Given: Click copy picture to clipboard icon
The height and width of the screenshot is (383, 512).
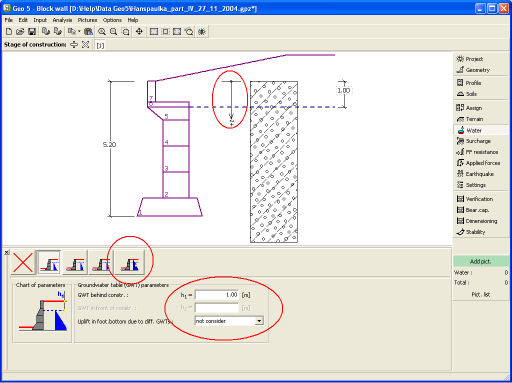Looking at the screenshot, I should (x=71, y=32).
